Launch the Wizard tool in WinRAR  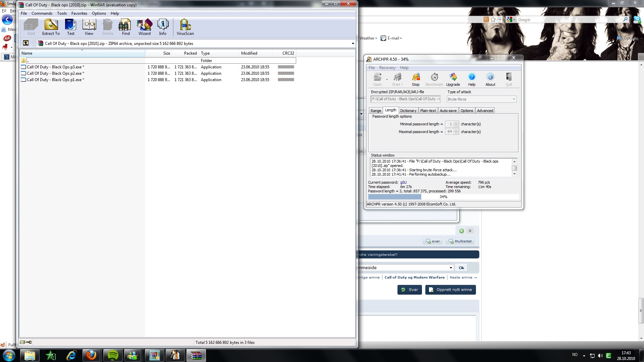click(145, 27)
